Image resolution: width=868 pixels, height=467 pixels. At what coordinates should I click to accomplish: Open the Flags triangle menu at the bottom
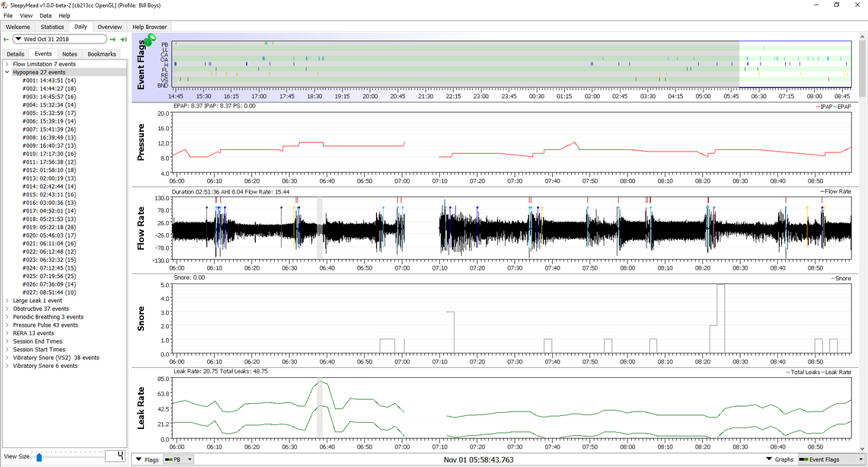point(139,459)
